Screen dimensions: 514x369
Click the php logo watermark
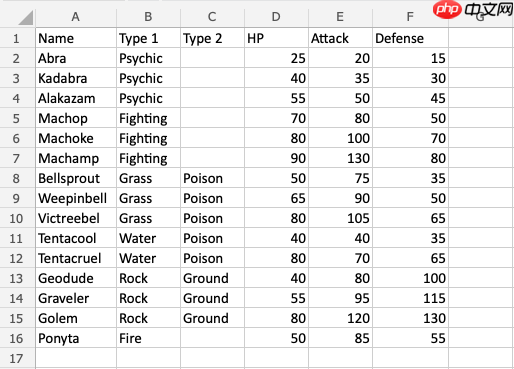tap(447, 9)
